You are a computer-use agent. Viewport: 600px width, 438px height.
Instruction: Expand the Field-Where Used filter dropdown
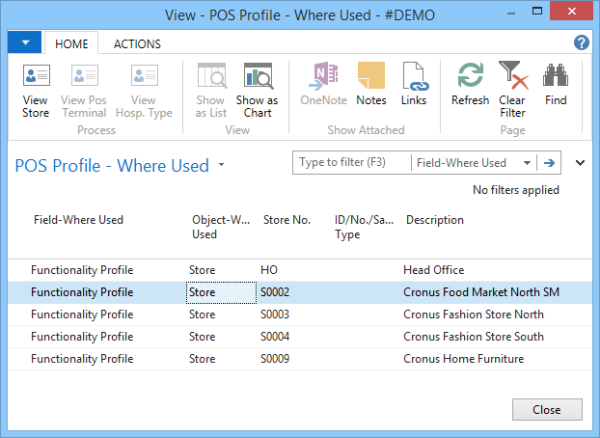[527, 163]
